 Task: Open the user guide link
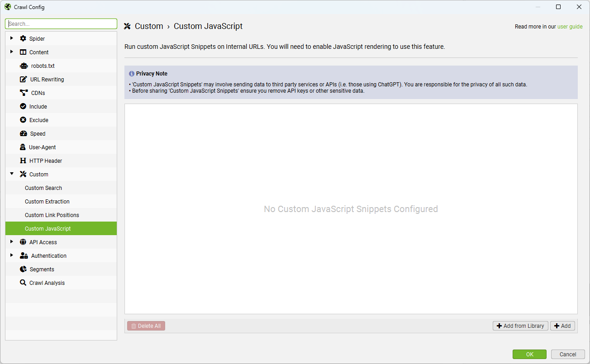570,27
